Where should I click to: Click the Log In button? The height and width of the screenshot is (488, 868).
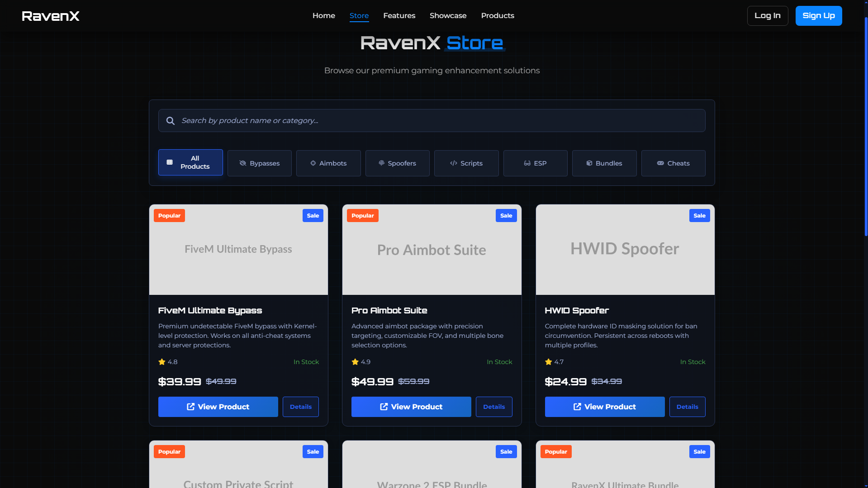point(768,16)
